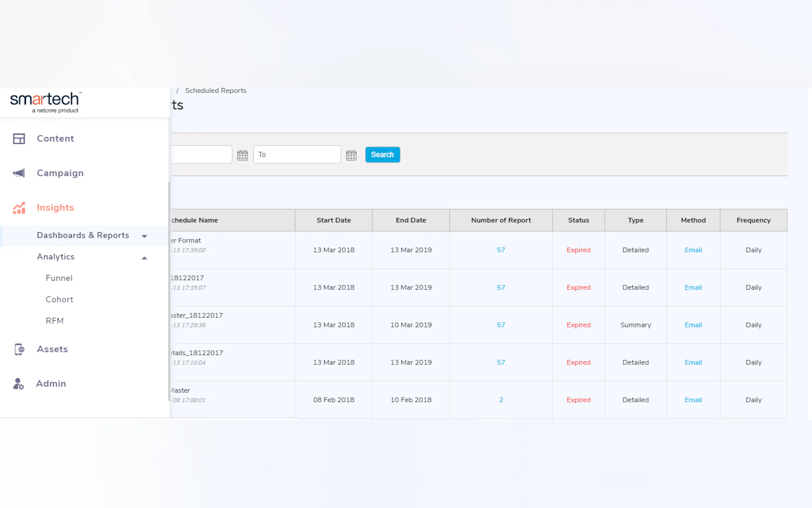Click the Assets mobile globe icon
Screen dimensions: 812x508
(x=19, y=349)
